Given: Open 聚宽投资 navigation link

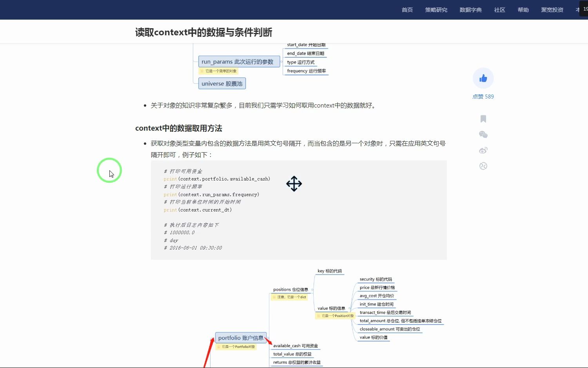Looking at the screenshot, I should click(x=552, y=10).
